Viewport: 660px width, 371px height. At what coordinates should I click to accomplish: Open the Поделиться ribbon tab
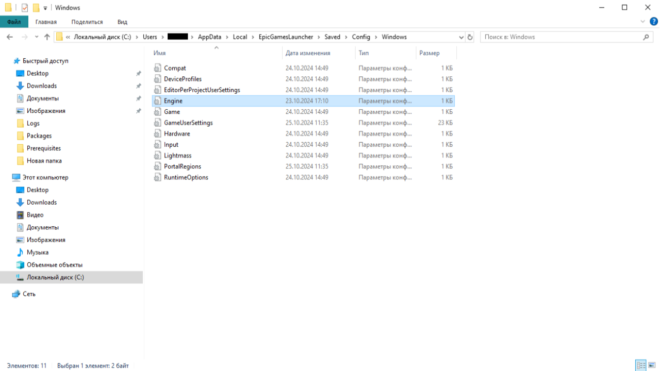tap(87, 22)
